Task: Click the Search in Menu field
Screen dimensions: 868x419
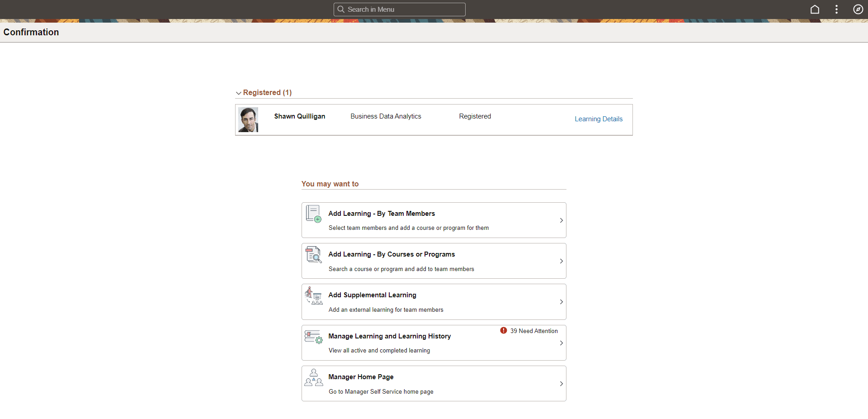Action: click(x=399, y=9)
